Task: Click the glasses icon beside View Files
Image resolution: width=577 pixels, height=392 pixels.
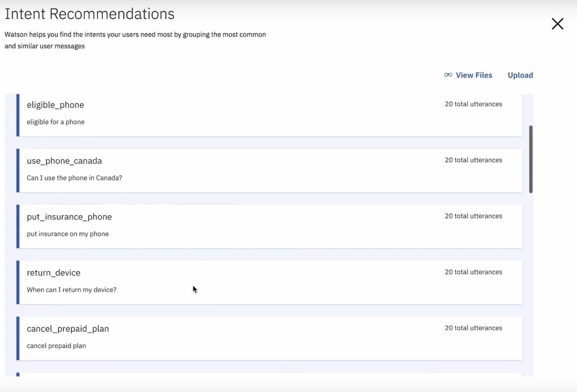Action: pyautogui.click(x=448, y=75)
